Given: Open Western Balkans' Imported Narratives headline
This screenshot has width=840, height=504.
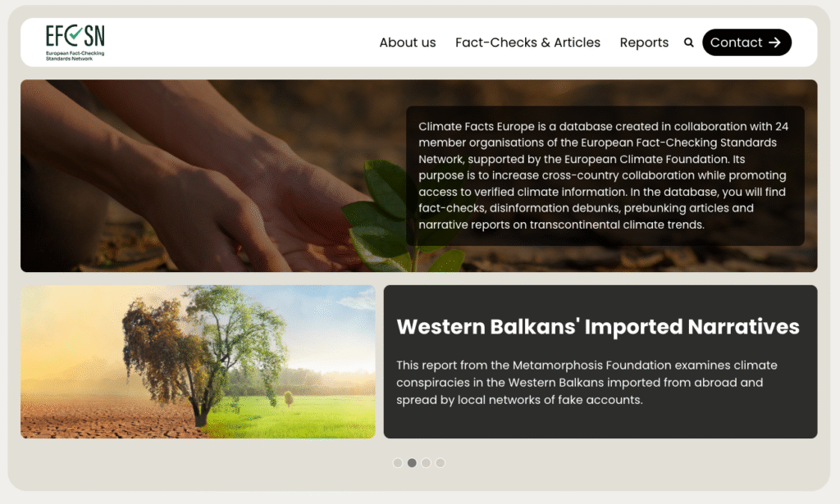Looking at the screenshot, I should [x=598, y=326].
